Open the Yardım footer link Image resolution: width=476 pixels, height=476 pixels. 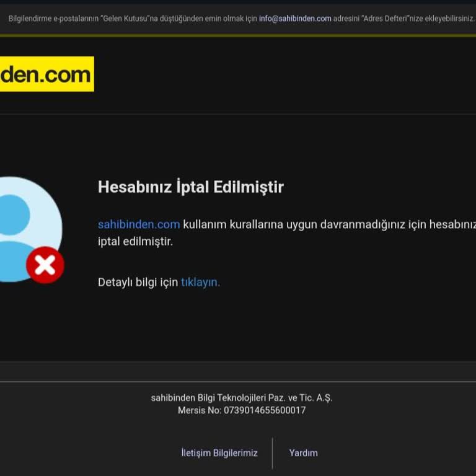point(303,452)
